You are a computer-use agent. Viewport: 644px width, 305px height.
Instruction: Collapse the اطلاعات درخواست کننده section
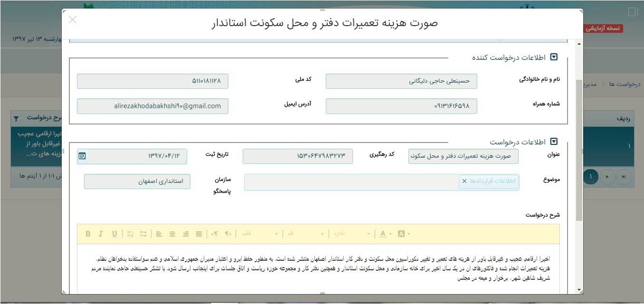(x=553, y=57)
